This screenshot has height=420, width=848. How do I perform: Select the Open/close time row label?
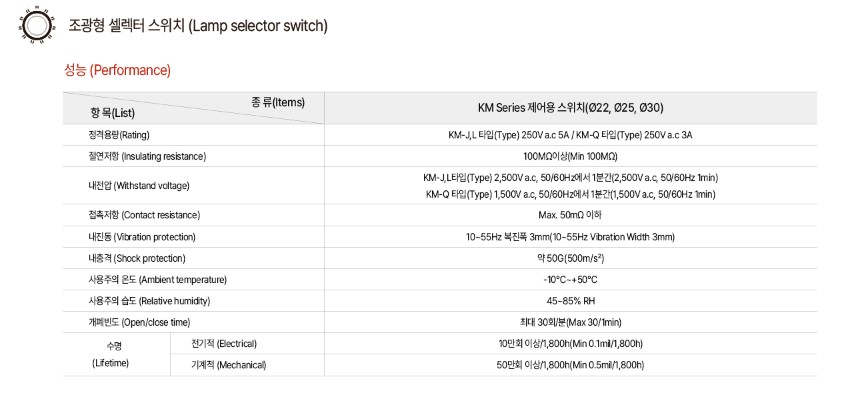coord(139,322)
